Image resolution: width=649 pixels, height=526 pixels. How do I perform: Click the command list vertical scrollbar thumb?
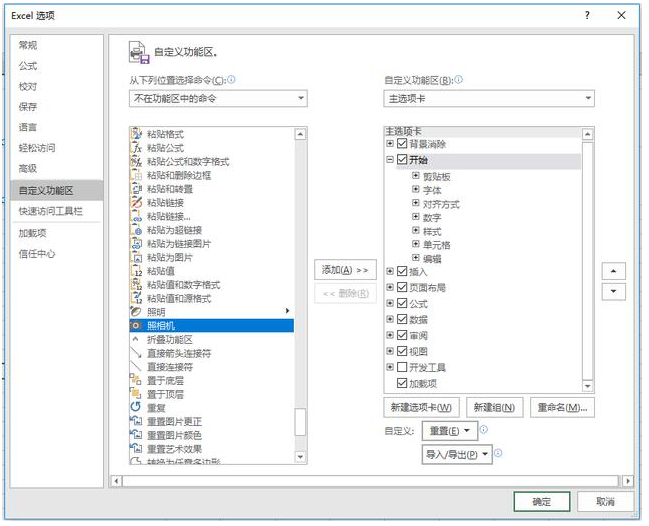click(300, 422)
